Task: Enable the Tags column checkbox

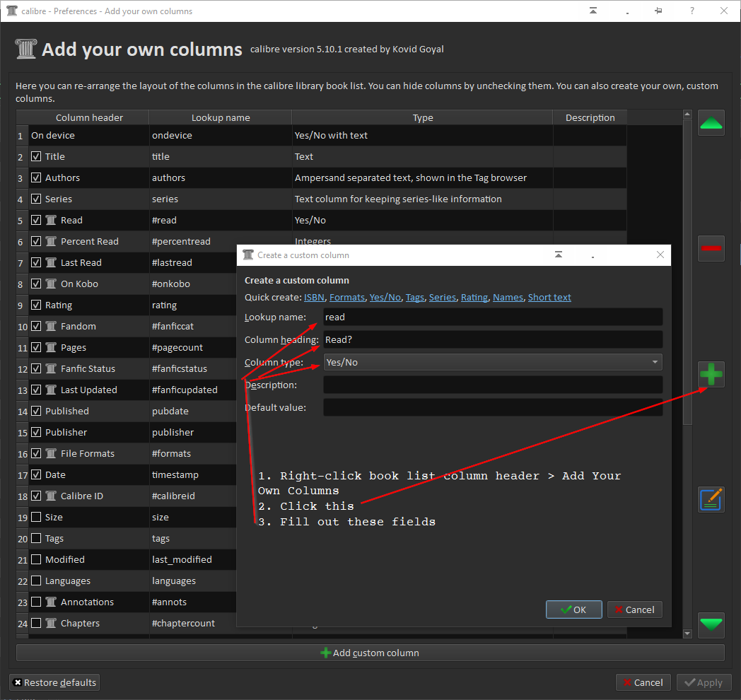Action: [36, 538]
